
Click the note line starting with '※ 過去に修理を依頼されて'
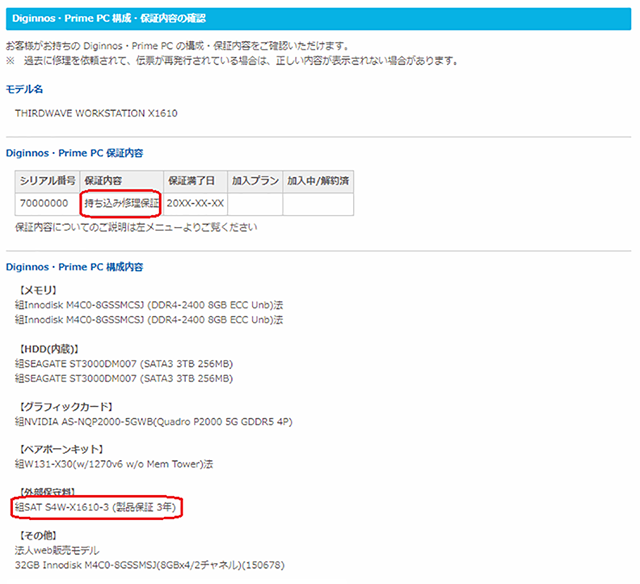[x=231, y=61]
